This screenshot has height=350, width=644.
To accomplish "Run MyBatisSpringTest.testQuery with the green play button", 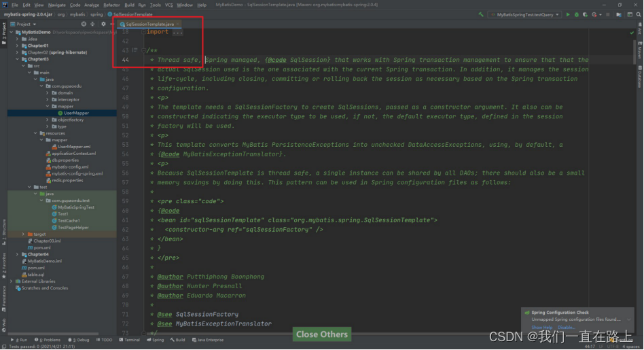I will tap(568, 14).
